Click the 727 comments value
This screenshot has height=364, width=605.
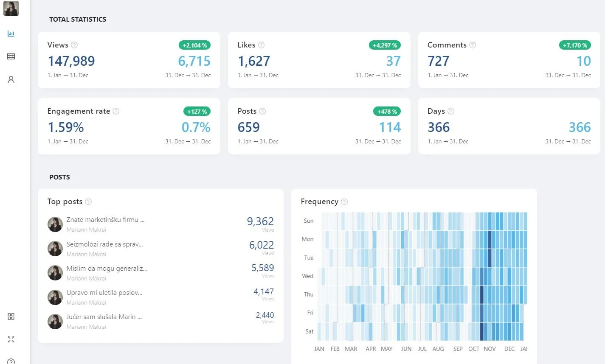coord(438,61)
